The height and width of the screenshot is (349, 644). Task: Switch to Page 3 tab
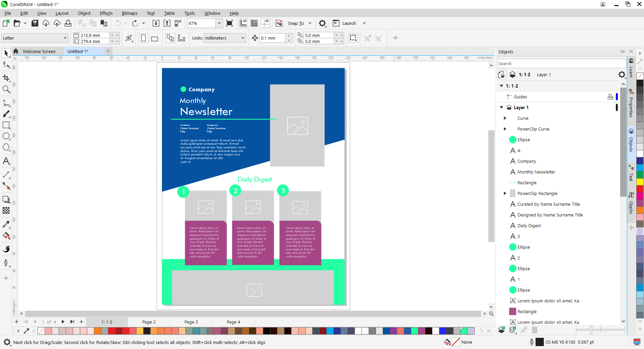pos(191,322)
